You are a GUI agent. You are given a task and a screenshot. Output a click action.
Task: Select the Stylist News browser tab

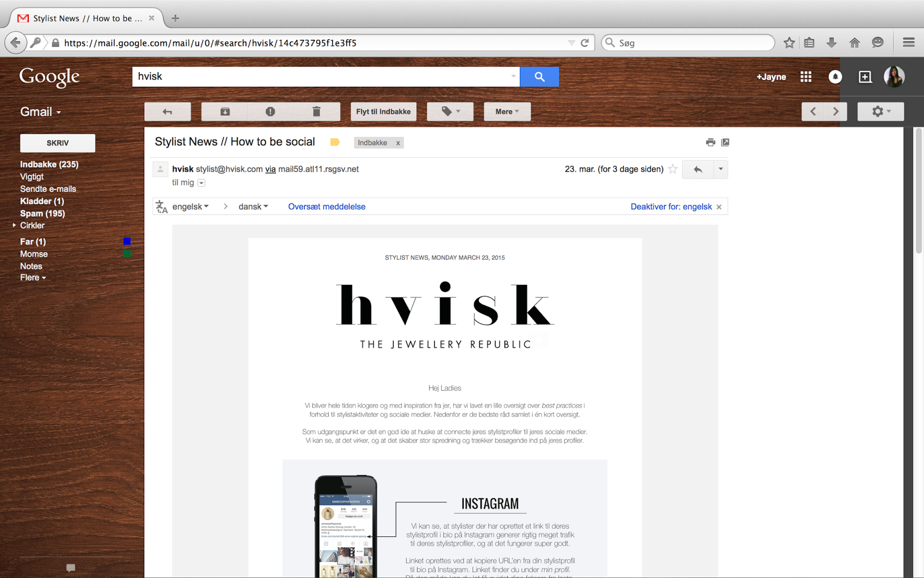87,18
